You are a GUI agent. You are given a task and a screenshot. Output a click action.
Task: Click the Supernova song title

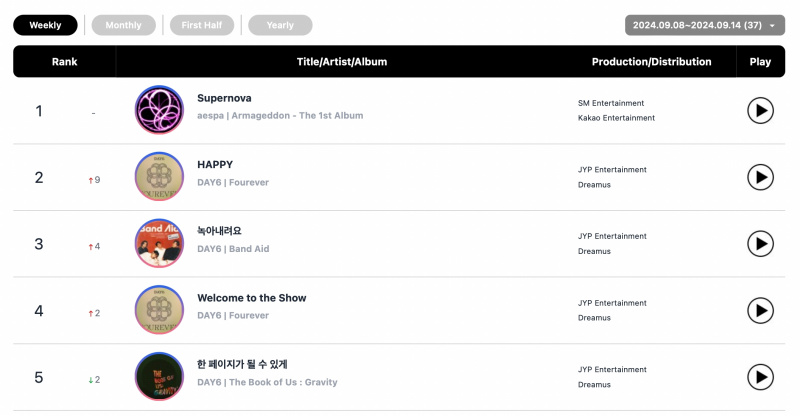[224, 98]
